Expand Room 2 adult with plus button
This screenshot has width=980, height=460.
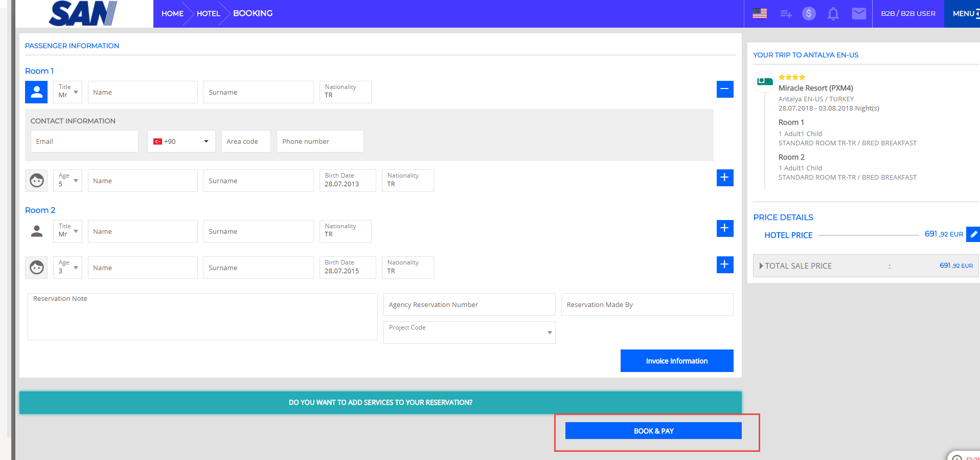724,228
